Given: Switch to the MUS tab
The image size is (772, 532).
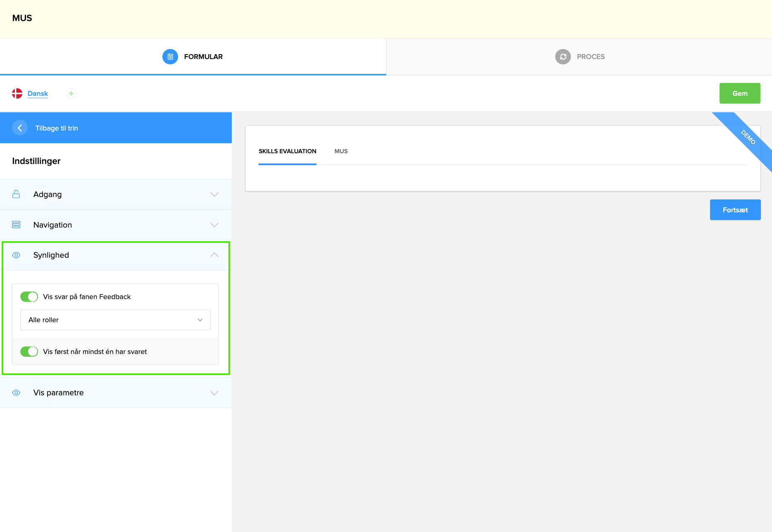Looking at the screenshot, I should tap(341, 151).
